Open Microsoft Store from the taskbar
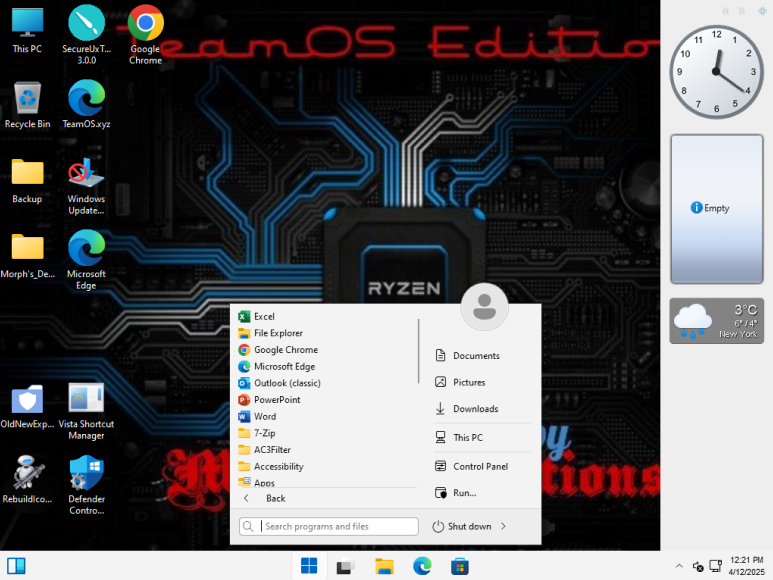 point(459,566)
